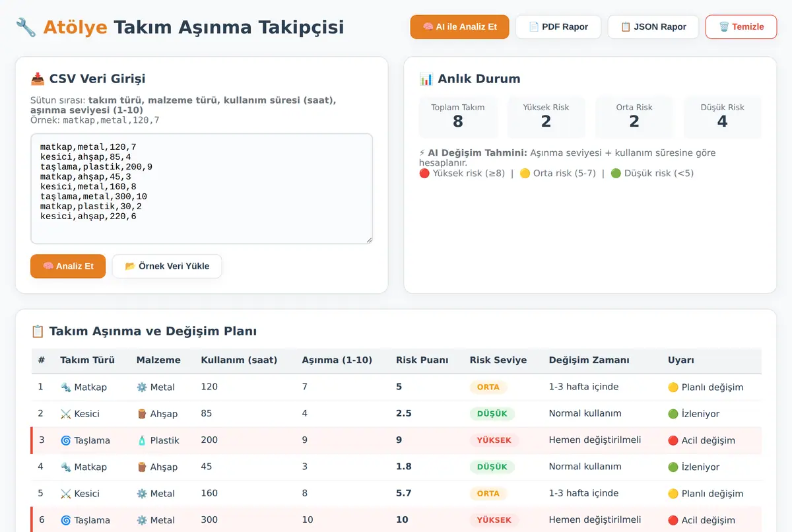Click the red circle beside row 6 Acil değişim
This screenshot has width=792, height=532.
click(x=673, y=520)
